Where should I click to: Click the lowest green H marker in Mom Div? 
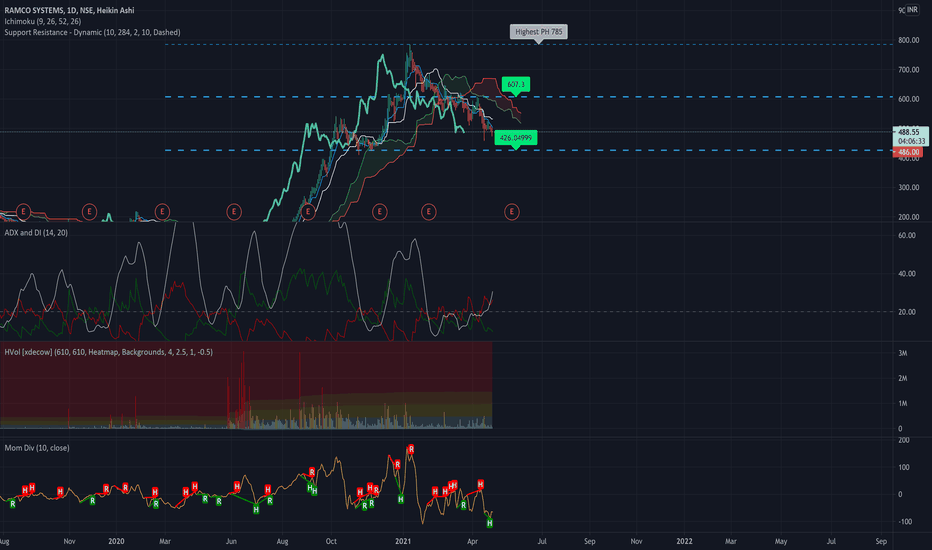tap(490, 523)
